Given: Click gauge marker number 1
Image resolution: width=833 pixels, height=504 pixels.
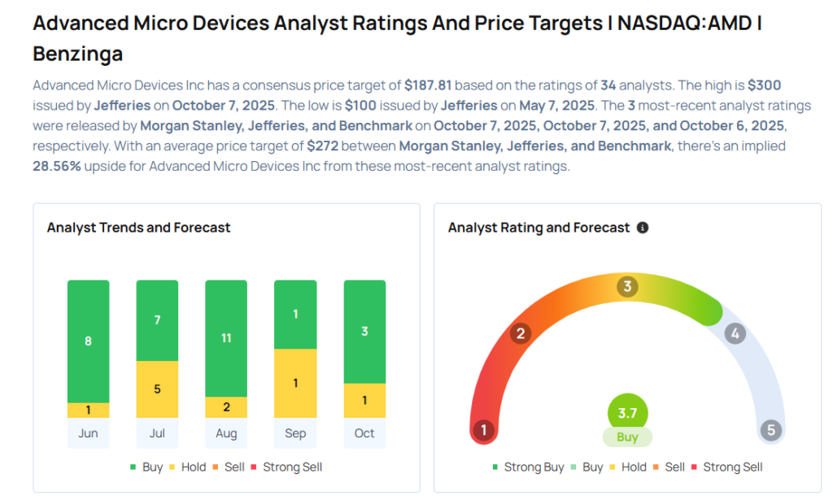Looking at the screenshot, I should tap(484, 430).
